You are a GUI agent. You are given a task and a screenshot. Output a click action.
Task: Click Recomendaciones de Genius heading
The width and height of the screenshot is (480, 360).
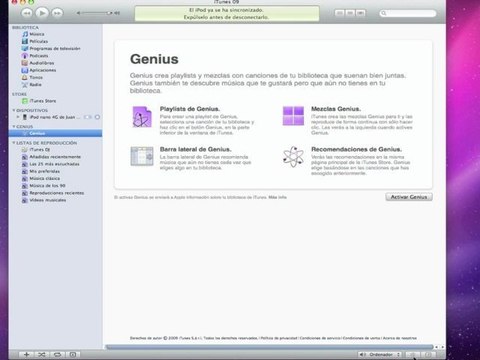(x=356, y=149)
